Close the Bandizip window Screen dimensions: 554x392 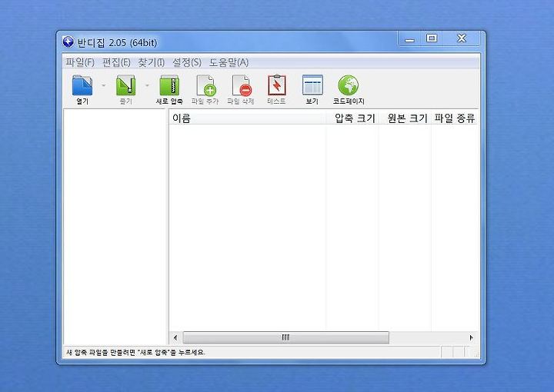pyautogui.click(x=462, y=38)
